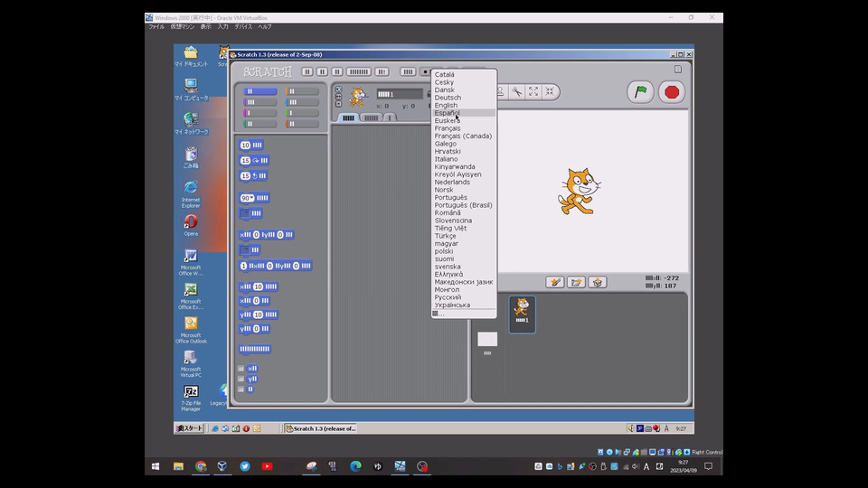Choose suomi in the language menu

click(463, 259)
